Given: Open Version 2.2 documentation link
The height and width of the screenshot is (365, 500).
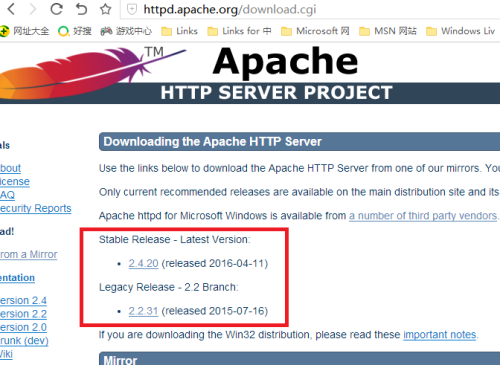Looking at the screenshot, I should coord(23,314).
